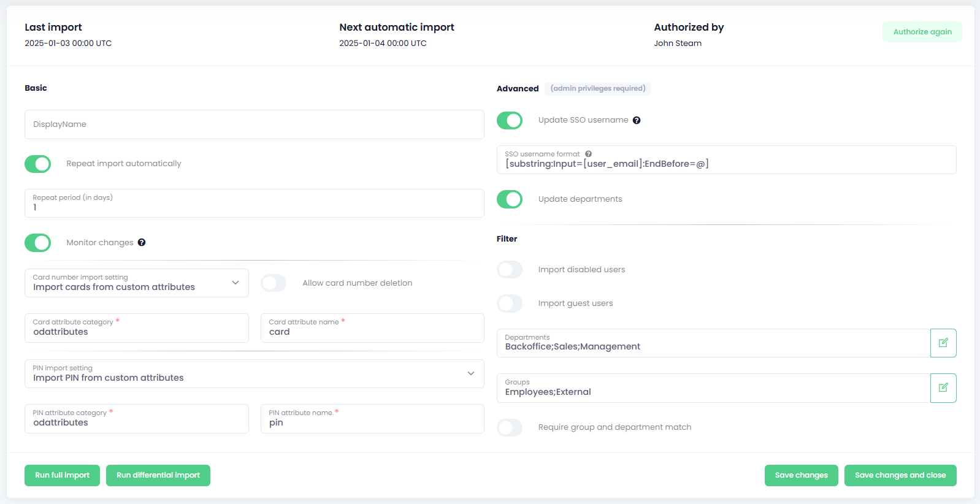Turn off Monitor changes switch
Image resolution: width=980 pixels, height=504 pixels.
coord(38,243)
